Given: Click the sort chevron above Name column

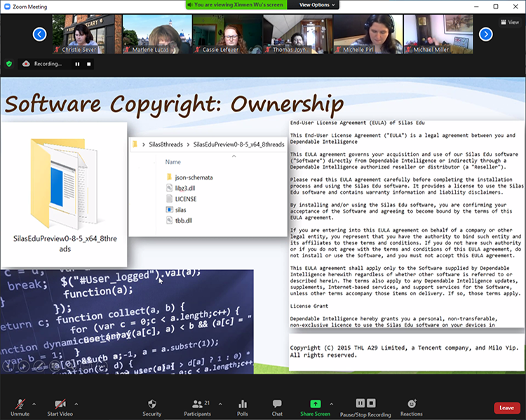Looking at the screenshot, I should coord(234,156).
